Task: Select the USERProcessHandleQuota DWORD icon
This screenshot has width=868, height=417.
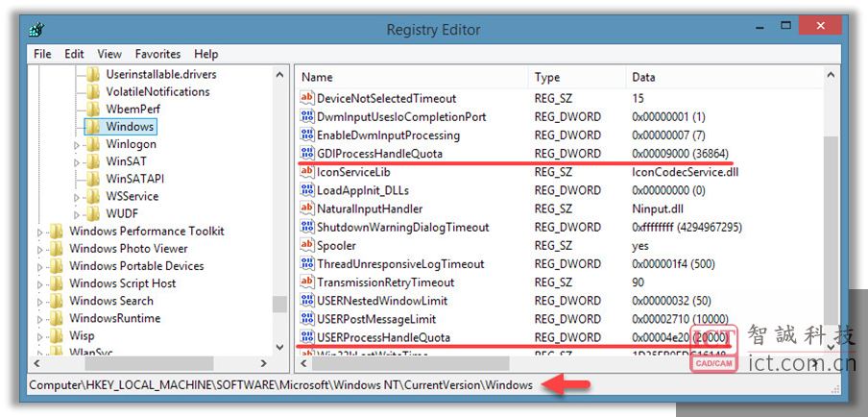Action: pyautogui.click(x=307, y=337)
